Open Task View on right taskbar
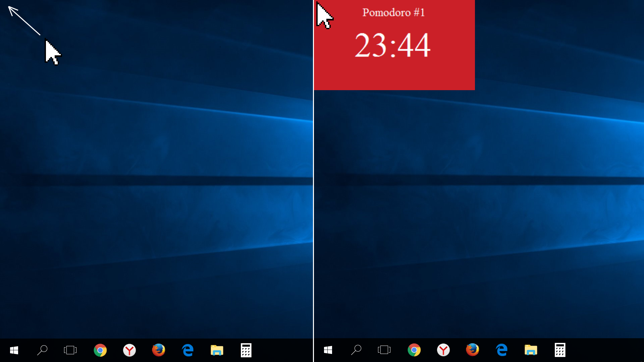 (x=384, y=350)
